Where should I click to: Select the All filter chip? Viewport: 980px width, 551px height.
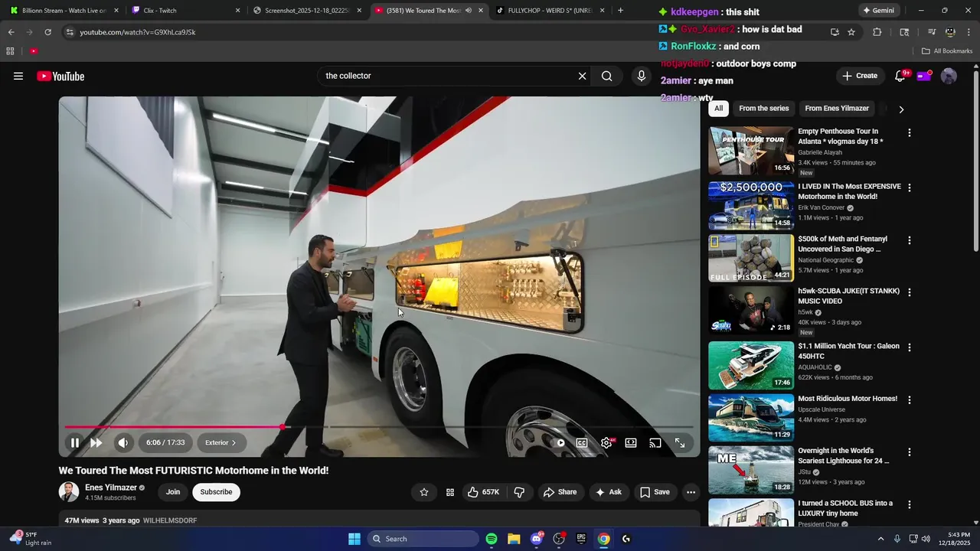(718, 109)
